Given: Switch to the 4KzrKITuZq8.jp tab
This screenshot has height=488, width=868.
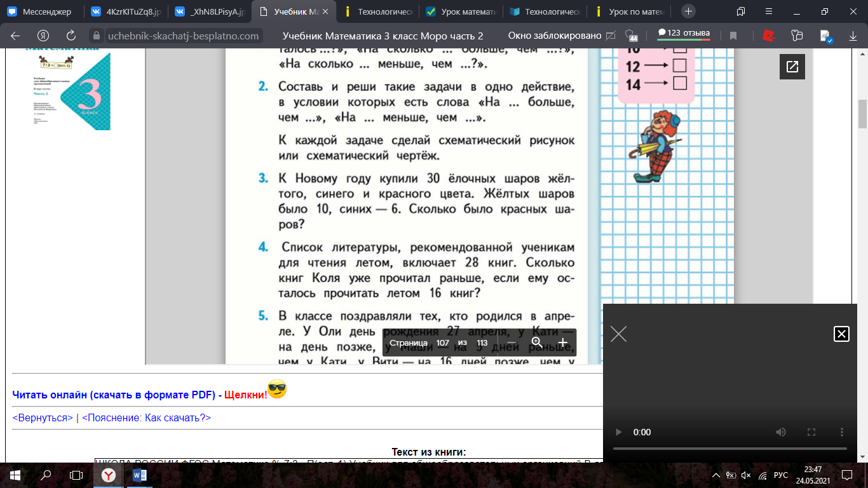Looking at the screenshot, I should [x=125, y=11].
